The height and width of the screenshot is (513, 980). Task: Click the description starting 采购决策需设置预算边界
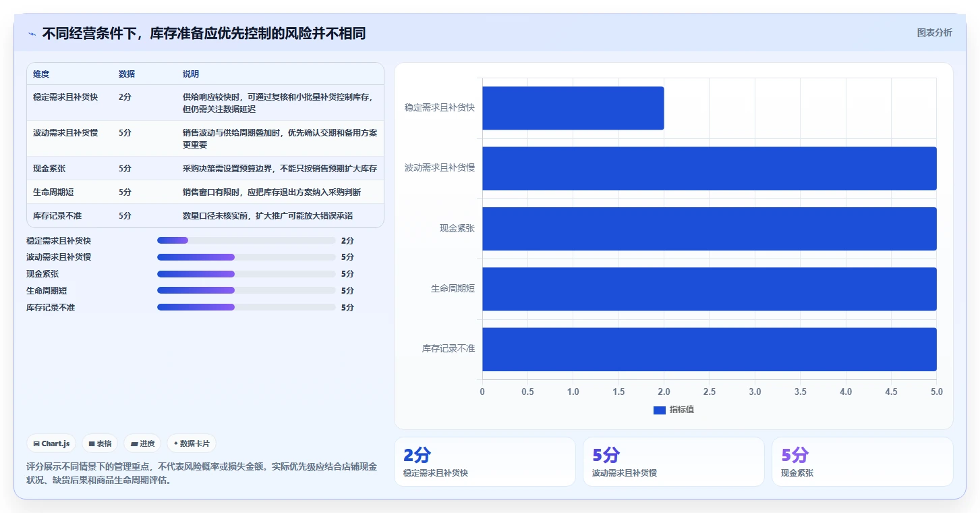(280, 168)
